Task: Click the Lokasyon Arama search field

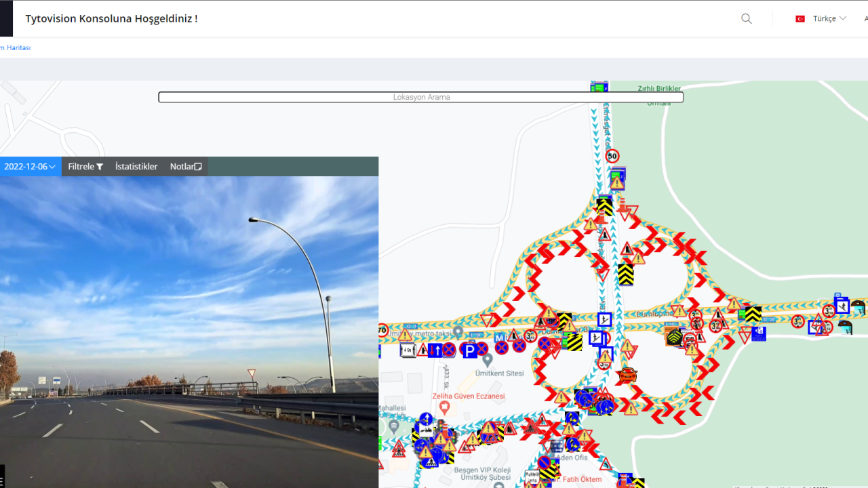Action: [x=420, y=97]
